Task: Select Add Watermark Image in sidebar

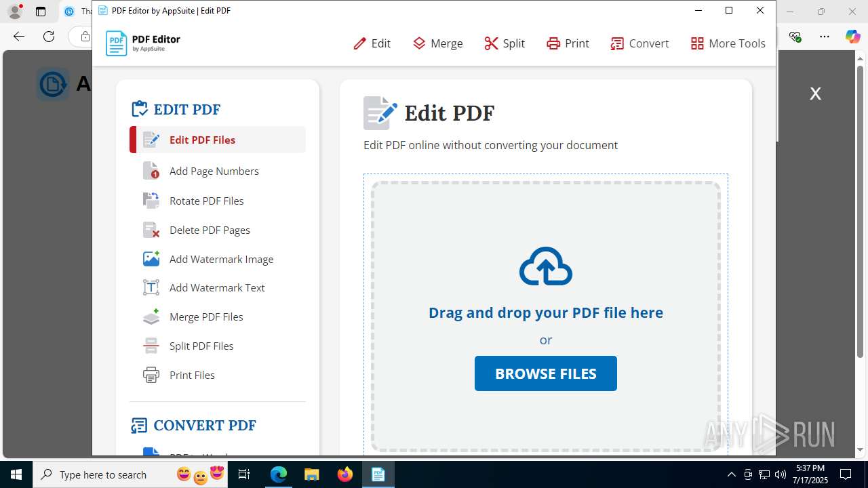Action: 218,259
